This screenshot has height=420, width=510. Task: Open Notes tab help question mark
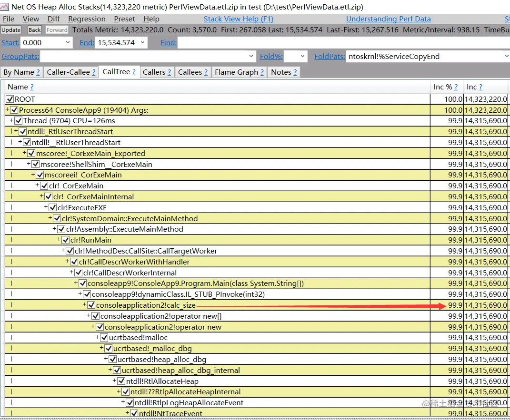pyautogui.click(x=295, y=72)
